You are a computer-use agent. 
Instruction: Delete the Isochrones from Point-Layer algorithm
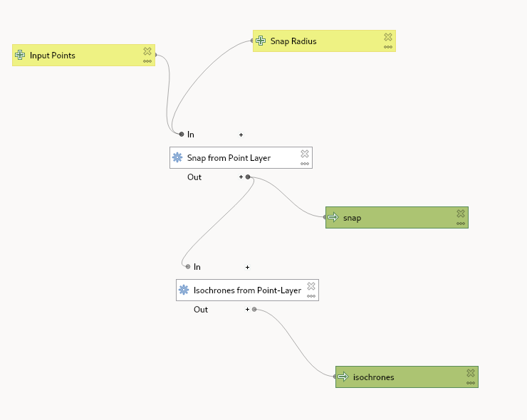[x=311, y=286]
